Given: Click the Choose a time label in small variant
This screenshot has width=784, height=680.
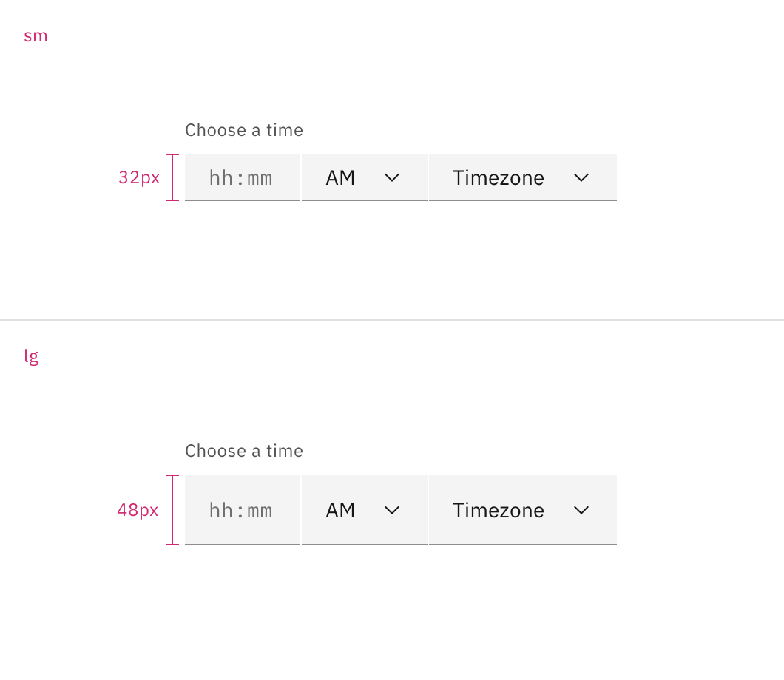Looking at the screenshot, I should click(x=243, y=130).
